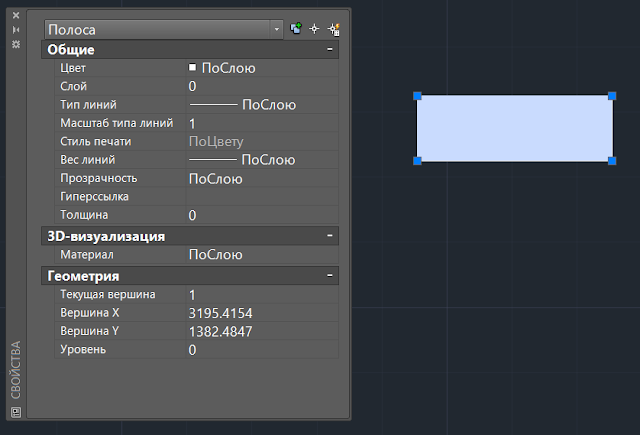Click the Масштаб типа линий label
Viewport: 640px width, 435px height.
pyautogui.click(x=117, y=123)
